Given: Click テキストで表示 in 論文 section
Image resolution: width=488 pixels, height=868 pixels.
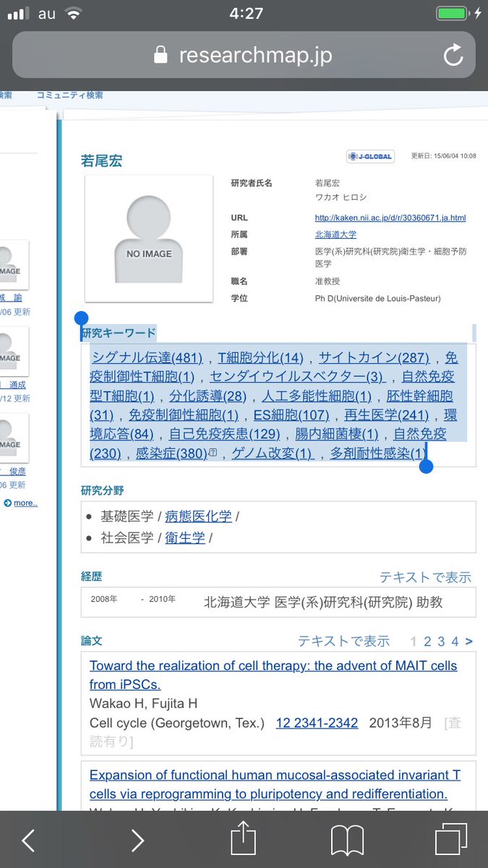Looking at the screenshot, I should click(344, 641).
